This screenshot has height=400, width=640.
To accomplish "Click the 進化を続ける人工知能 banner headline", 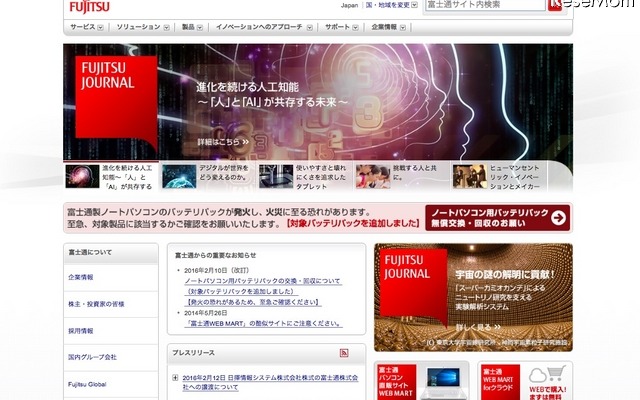I will click(x=272, y=95).
